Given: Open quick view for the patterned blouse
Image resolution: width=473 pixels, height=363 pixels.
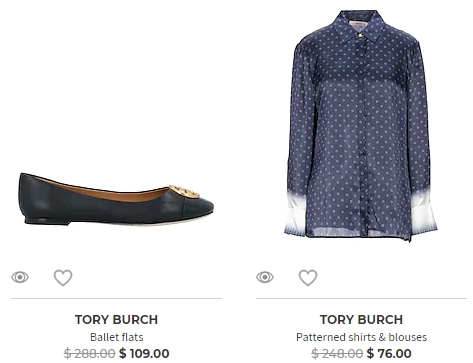Looking at the screenshot, I should click(x=265, y=277).
